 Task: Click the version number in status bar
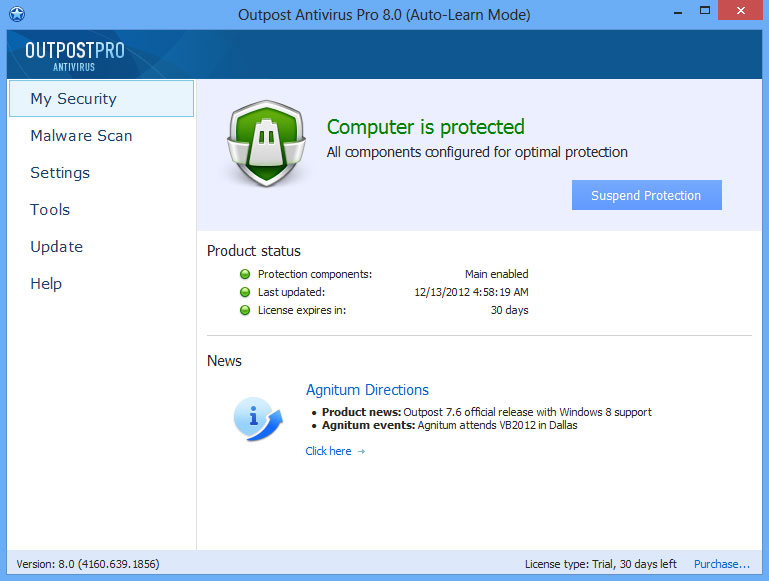coord(88,564)
